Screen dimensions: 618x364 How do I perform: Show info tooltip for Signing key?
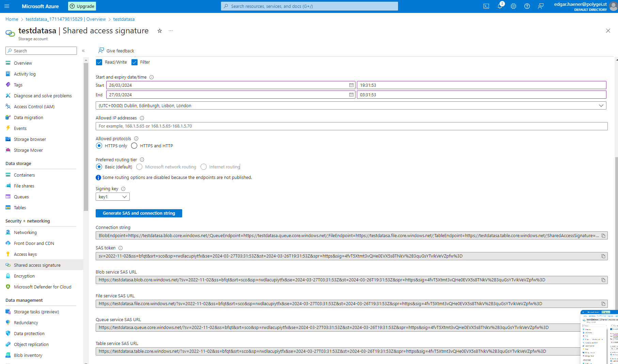(x=123, y=189)
